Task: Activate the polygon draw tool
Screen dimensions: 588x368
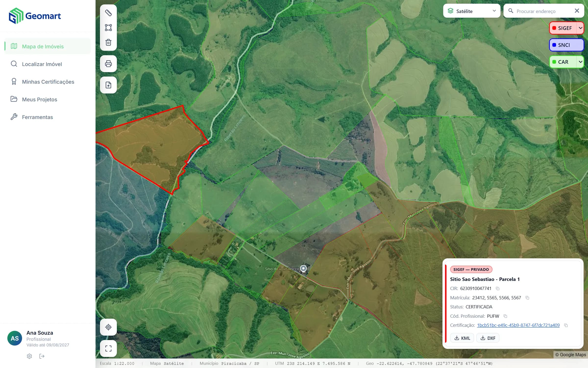Action: click(108, 27)
